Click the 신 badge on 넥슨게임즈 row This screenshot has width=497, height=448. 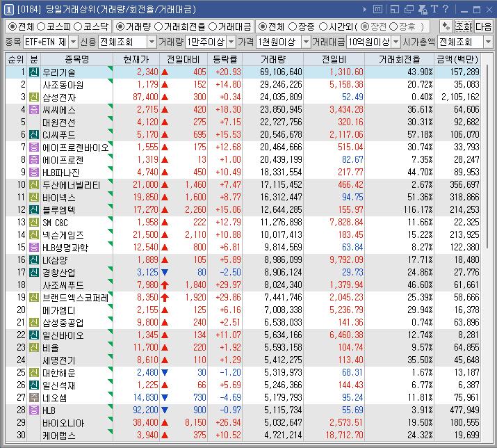click(34, 235)
